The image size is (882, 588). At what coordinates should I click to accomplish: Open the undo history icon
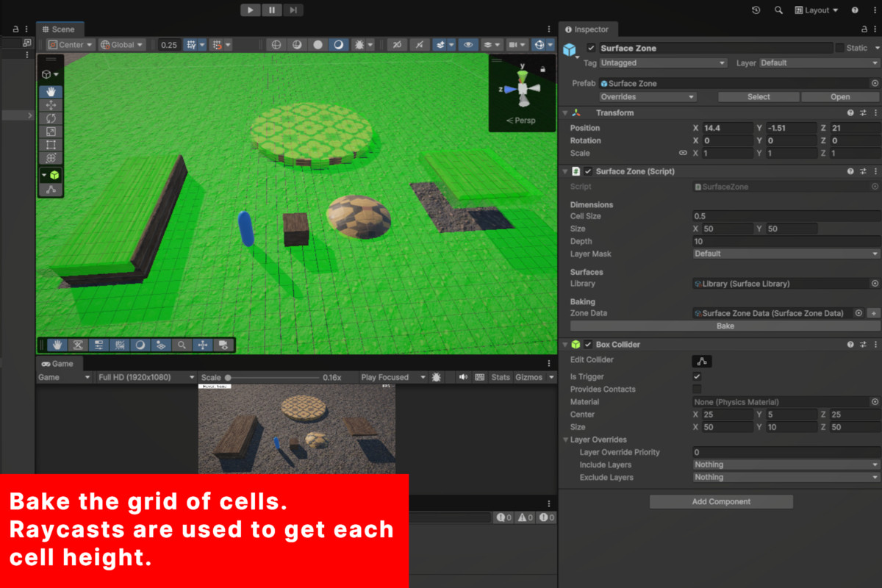click(756, 10)
